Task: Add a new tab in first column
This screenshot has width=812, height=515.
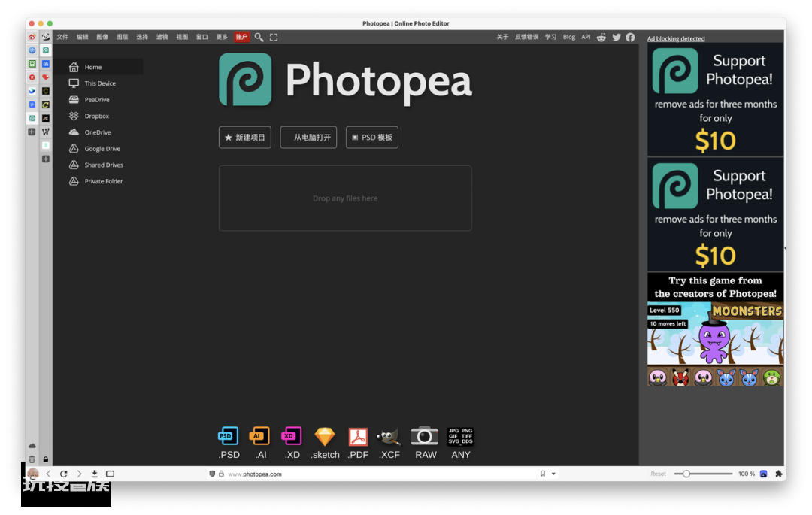Action: tap(32, 132)
